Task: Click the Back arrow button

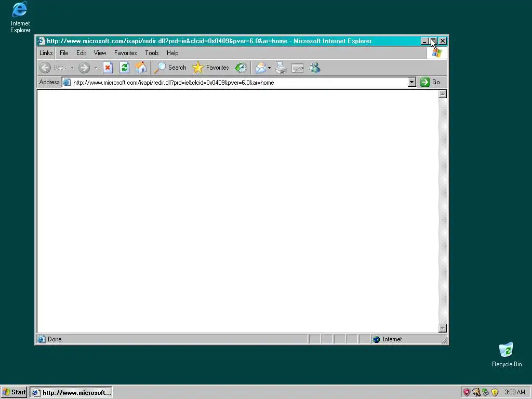Action: coord(45,68)
